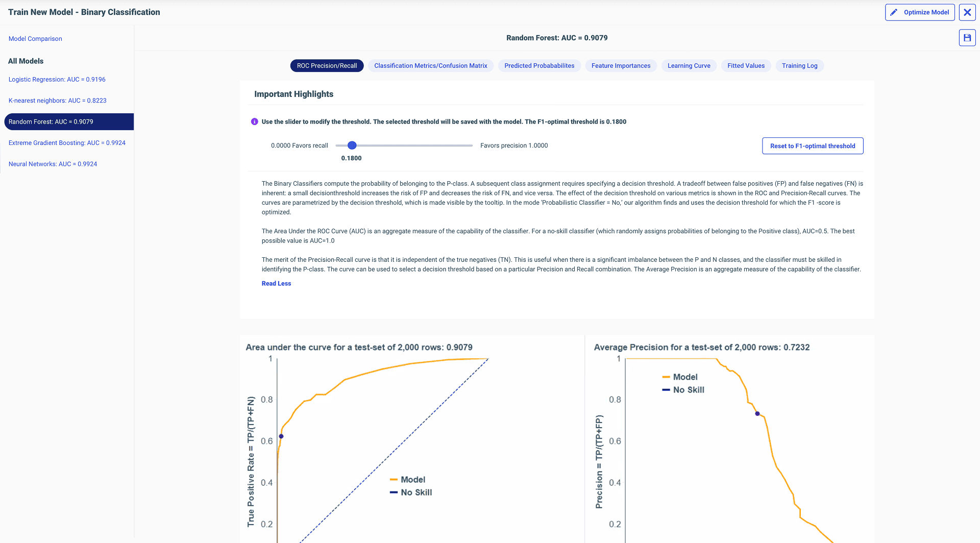Click the save model floppy disk icon
Image resolution: width=980 pixels, height=543 pixels.
967,38
